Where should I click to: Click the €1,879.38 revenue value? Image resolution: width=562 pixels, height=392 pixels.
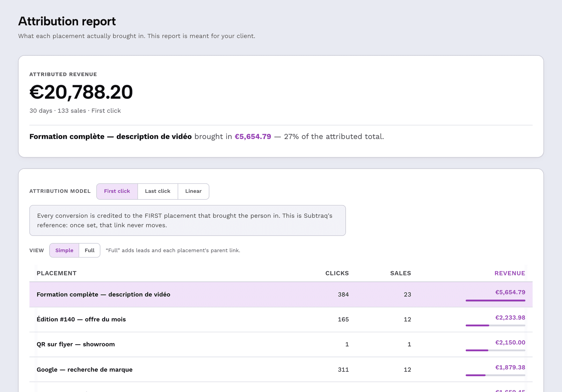(510, 367)
